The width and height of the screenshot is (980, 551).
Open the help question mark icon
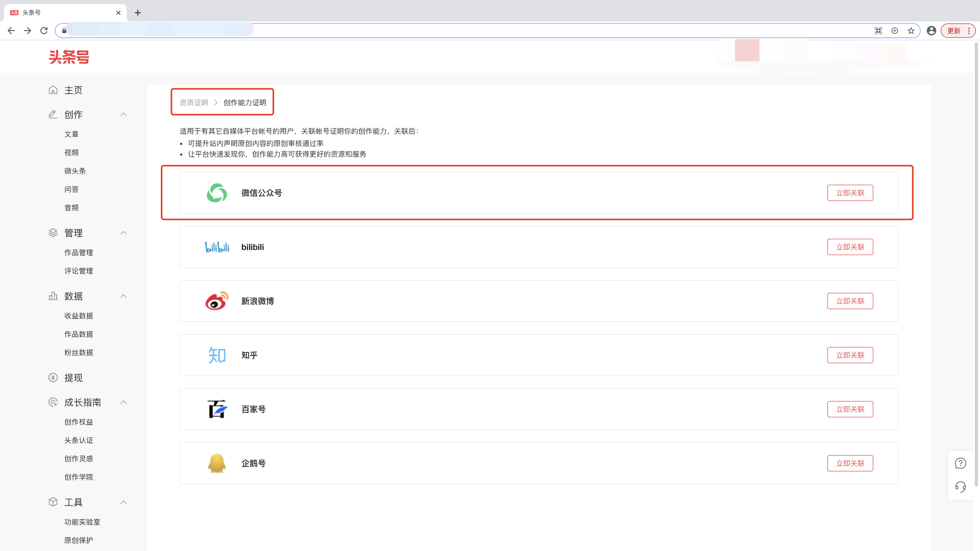(x=961, y=463)
